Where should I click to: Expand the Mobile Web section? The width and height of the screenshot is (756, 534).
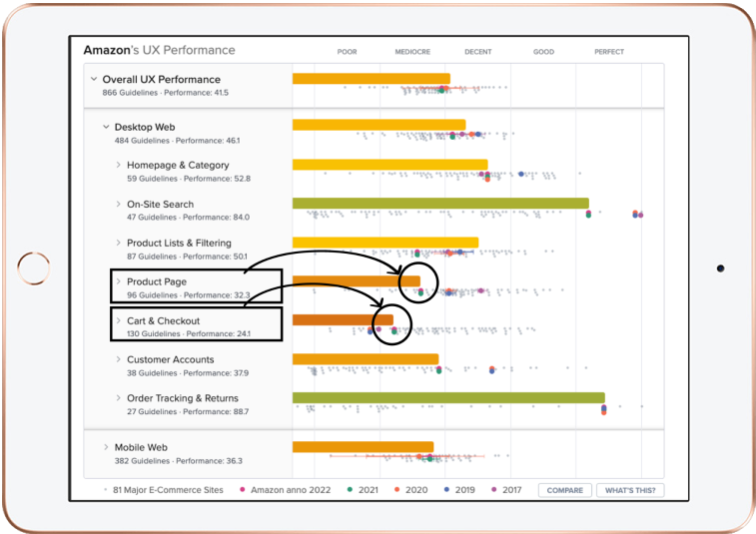click(106, 447)
